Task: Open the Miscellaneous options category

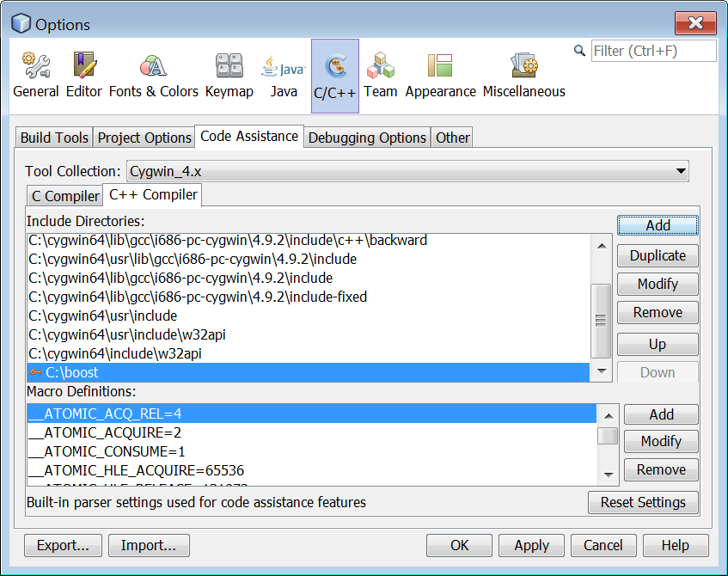Action: pos(523,76)
